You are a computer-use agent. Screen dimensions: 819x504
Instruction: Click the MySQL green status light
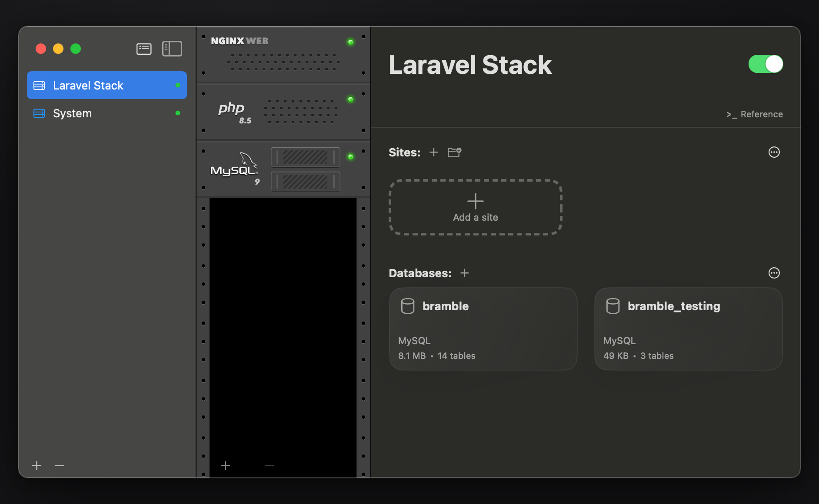350,156
